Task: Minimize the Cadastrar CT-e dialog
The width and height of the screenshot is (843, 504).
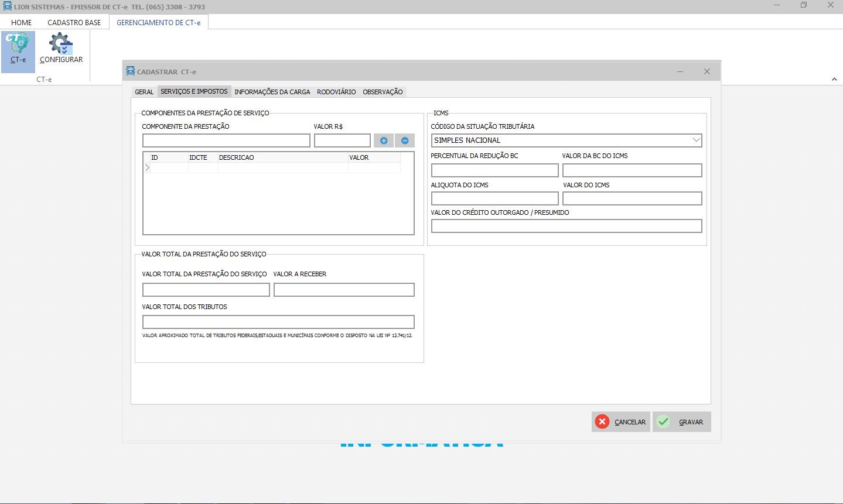Action: click(x=680, y=71)
